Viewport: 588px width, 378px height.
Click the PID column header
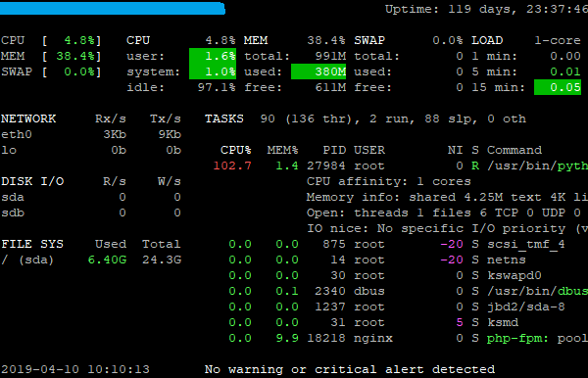334,150
